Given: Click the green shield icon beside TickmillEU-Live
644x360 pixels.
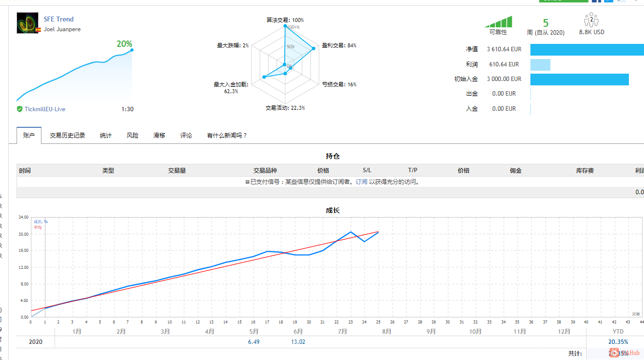Looking at the screenshot, I should 20,109.
